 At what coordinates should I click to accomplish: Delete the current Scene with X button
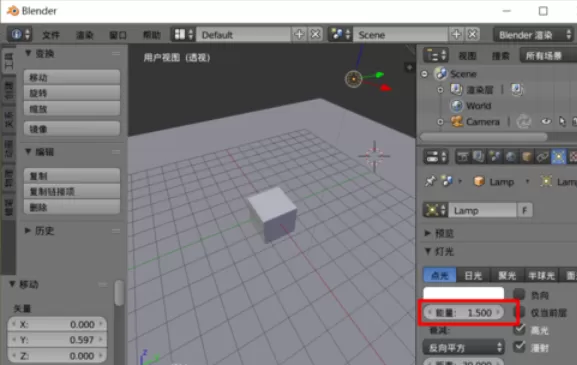point(472,35)
